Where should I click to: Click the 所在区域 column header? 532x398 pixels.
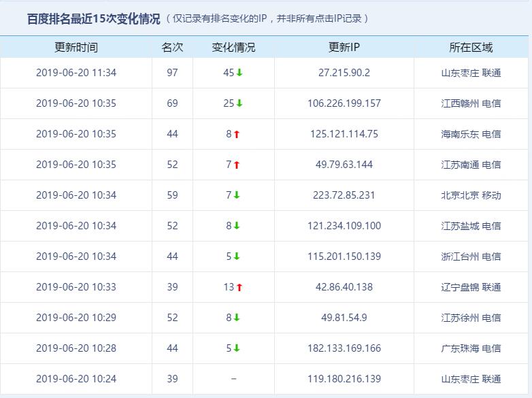[471, 47]
